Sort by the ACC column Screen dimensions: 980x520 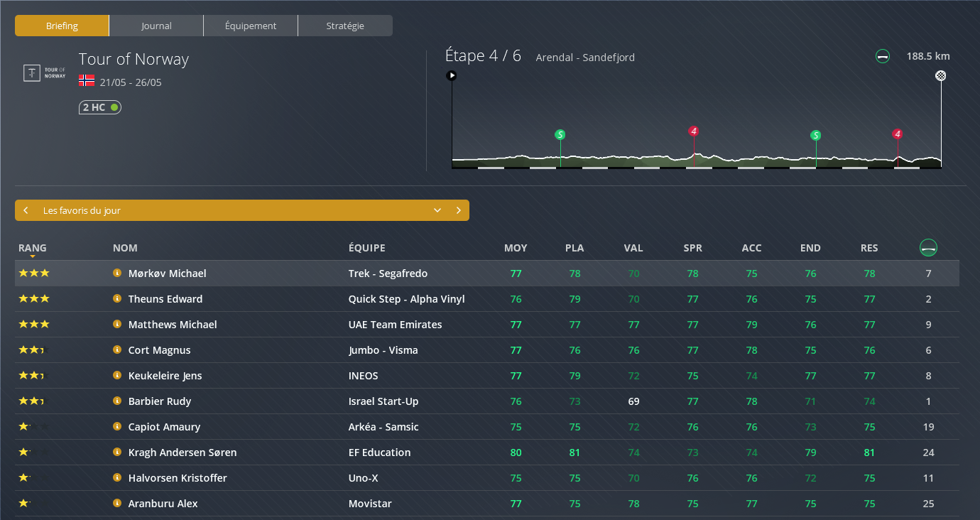[751, 248]
